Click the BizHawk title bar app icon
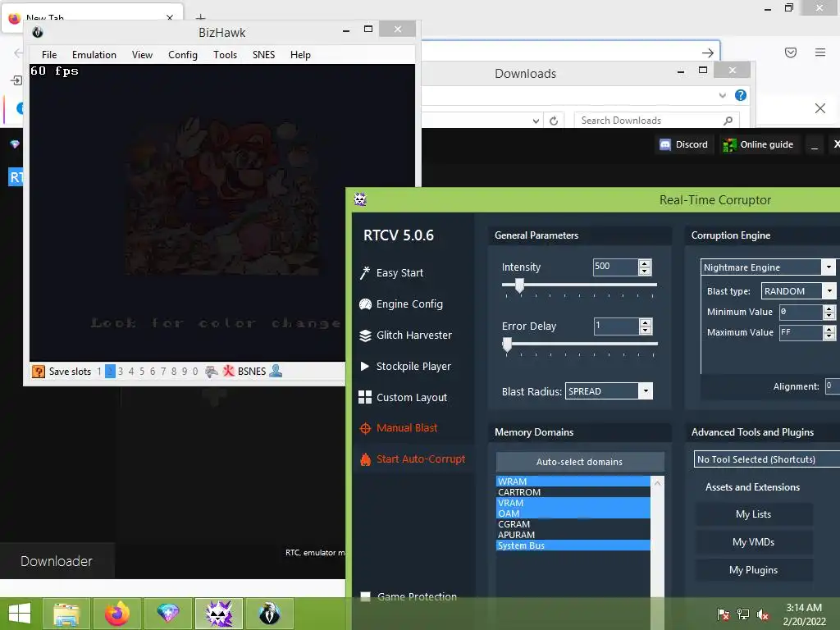 38,32
